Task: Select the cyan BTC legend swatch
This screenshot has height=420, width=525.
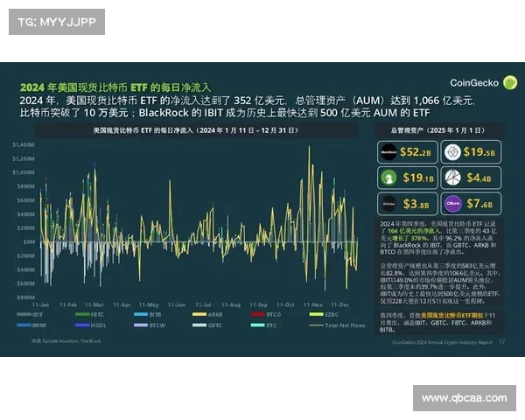Action: [x=258, y=325]
